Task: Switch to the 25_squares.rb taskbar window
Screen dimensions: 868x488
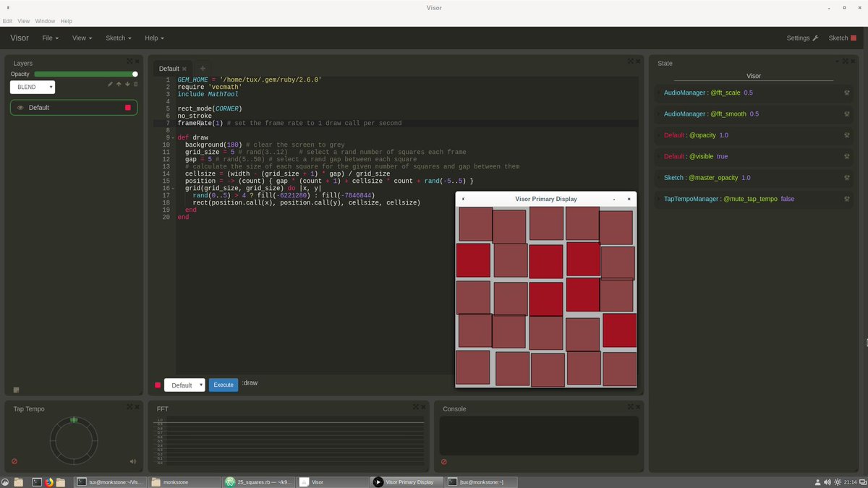Action: click(260, 481)
